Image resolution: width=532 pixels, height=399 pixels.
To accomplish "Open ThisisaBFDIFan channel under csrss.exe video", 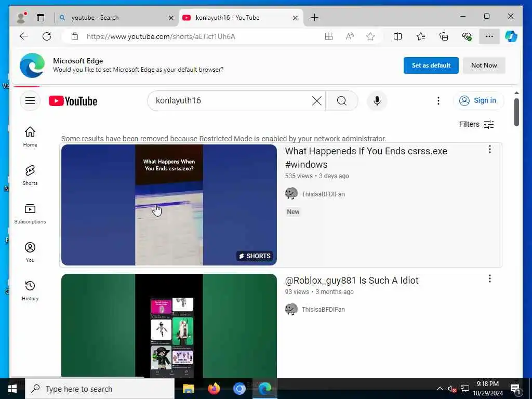I will click(x=323, y=194).
